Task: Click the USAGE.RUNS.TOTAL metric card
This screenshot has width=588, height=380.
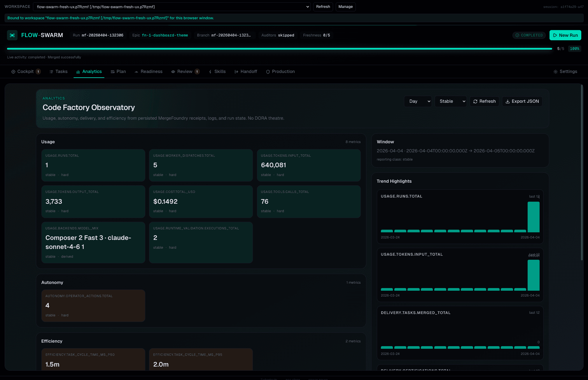Action: (x=93, y=165)
